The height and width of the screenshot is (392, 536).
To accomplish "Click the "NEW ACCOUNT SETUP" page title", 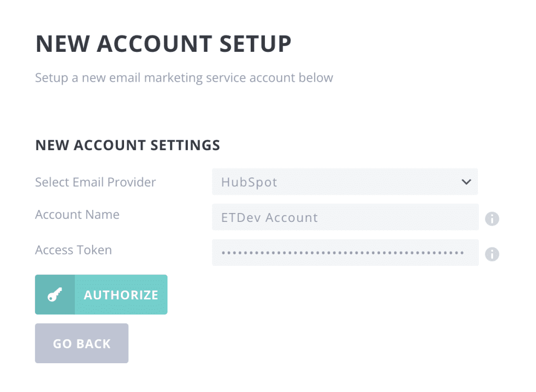I will pyautogui.click(x=163, y=44).
